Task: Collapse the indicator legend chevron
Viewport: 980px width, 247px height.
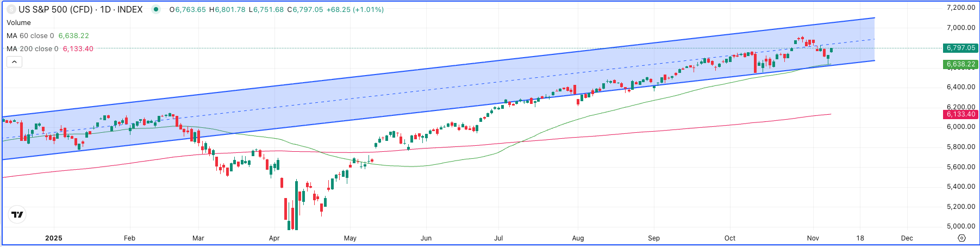Action: [x=14, y=62]
